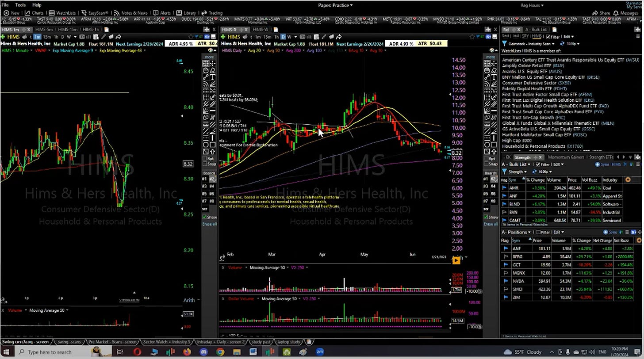Click the refresh icon next to Gainstock scan
This screenshot has height=359, width=644.
click(562, 43)
